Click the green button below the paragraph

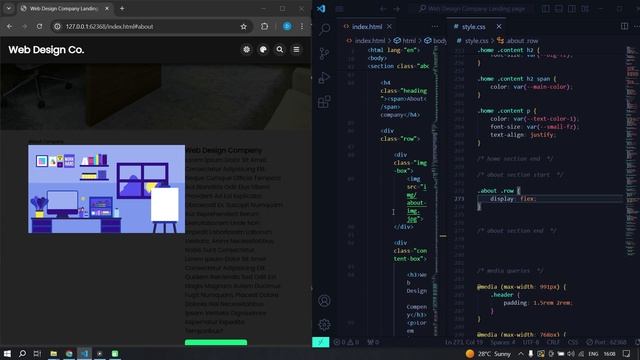tap(216, 342)
